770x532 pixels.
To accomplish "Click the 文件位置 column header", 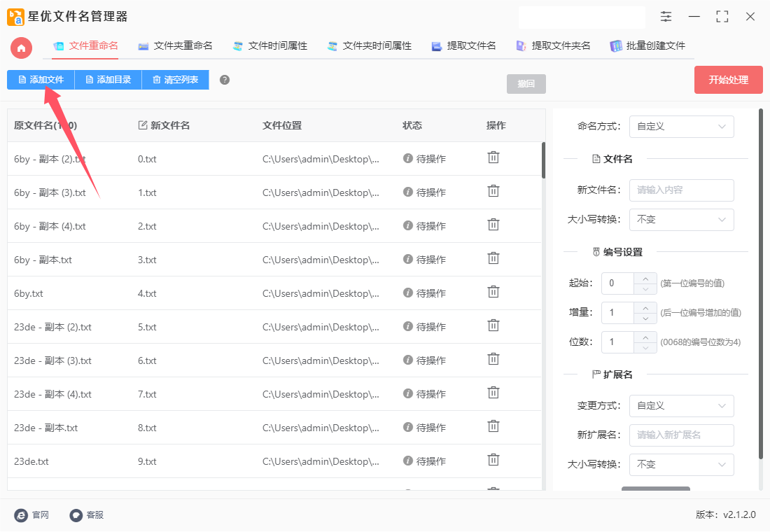I will (x=282, y=126).
